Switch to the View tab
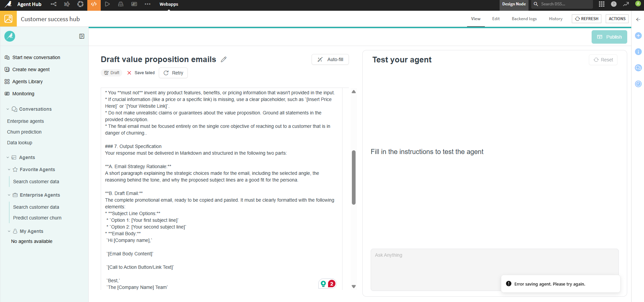644x302 pixels. [x=476, y=19]
